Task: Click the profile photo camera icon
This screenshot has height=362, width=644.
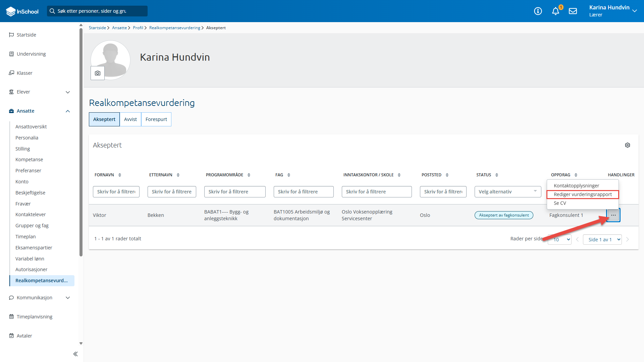Action: click(98, 73)
